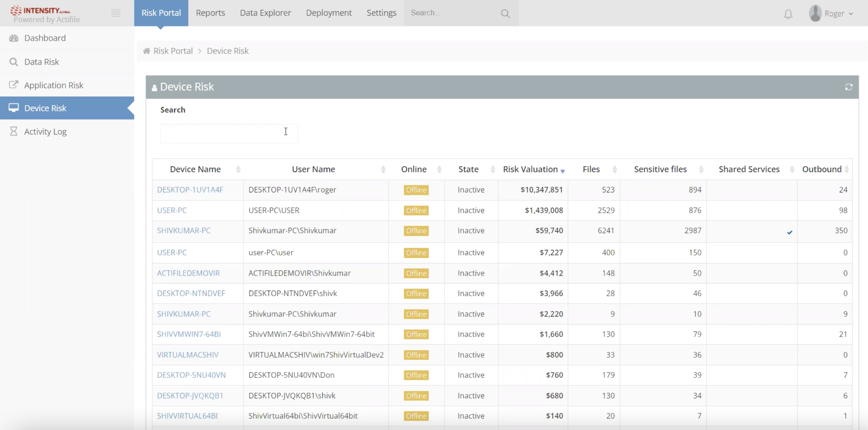The height and width of the screenshot is (430, 868).
Task: Click the home icon in the breadcrumb
Action: [147, 51]
